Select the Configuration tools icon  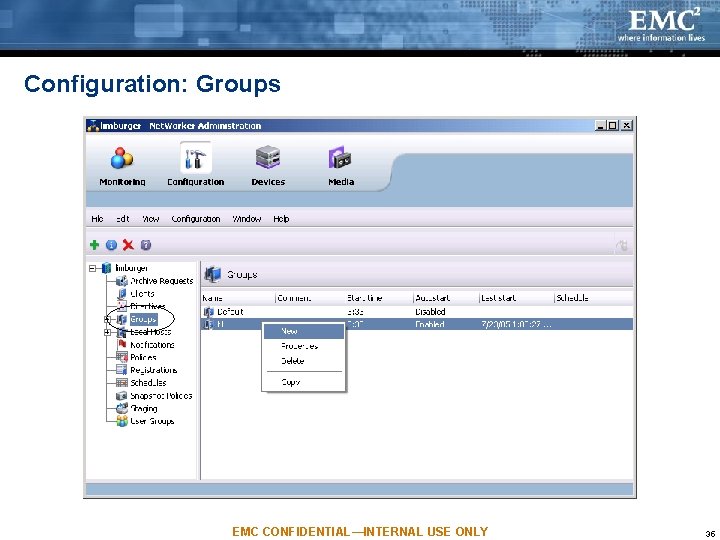pyautogui.click(x=195, y=158)
